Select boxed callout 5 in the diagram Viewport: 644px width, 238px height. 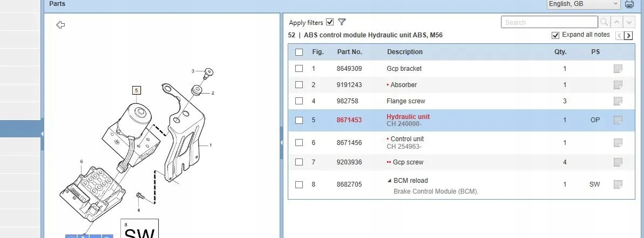pos(137,90)
